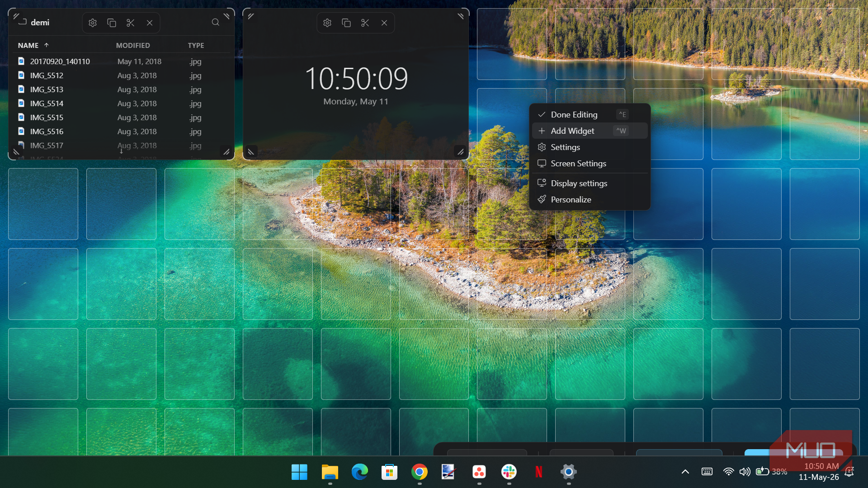The width and height of the screenshot is (868, 488).
Task: Select file IMG_5513
Action: tap(121, 89)
